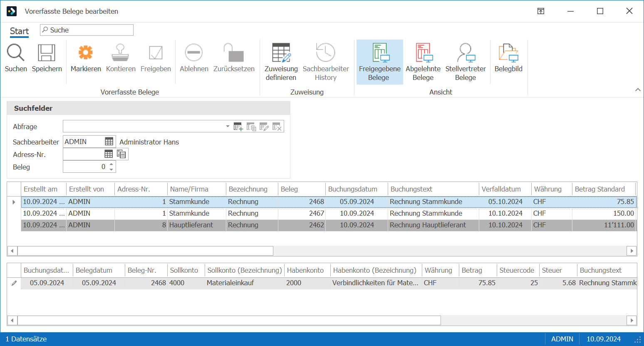Viewport: 644px width, 346px height.
Task: Collapse the ribbon with the chevron
Action: 638,90
